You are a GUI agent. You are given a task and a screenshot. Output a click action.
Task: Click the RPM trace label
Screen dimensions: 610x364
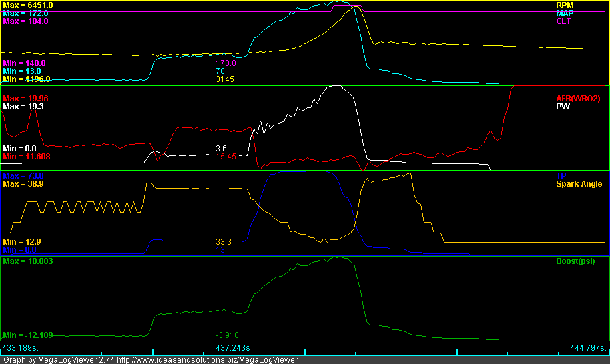(565, 5)
